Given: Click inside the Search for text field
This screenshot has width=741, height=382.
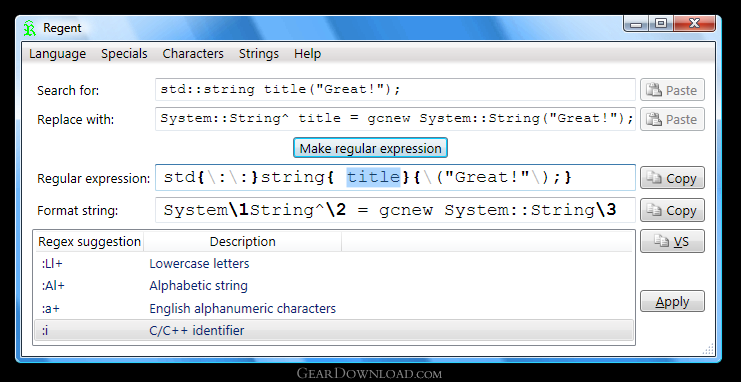Looking at the screenshot, I should click(395, 89).
